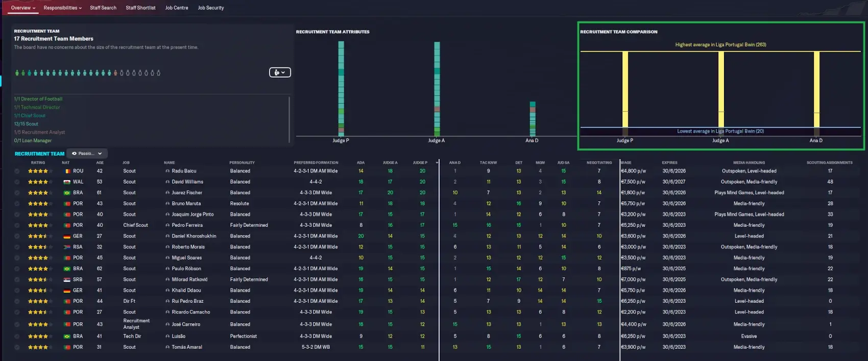Click the Brazil flag in Luisão's row
The image size is (868, 361).
click(66, 337)
